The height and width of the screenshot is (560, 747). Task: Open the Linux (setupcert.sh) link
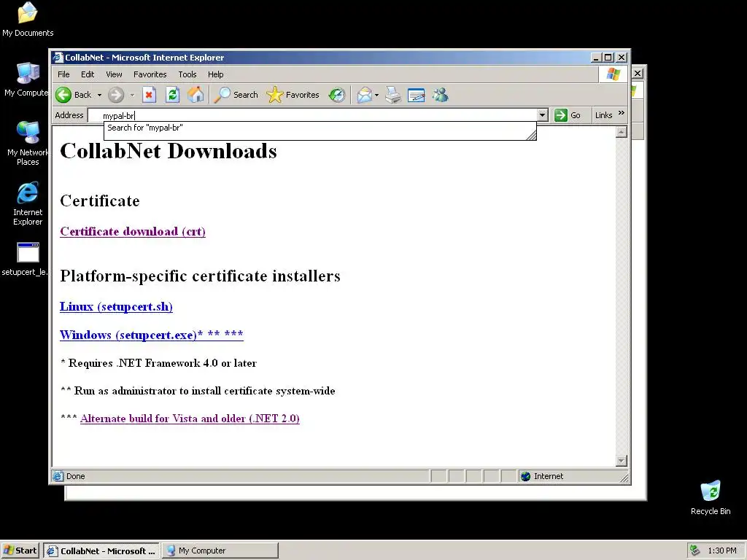[116, 307]
